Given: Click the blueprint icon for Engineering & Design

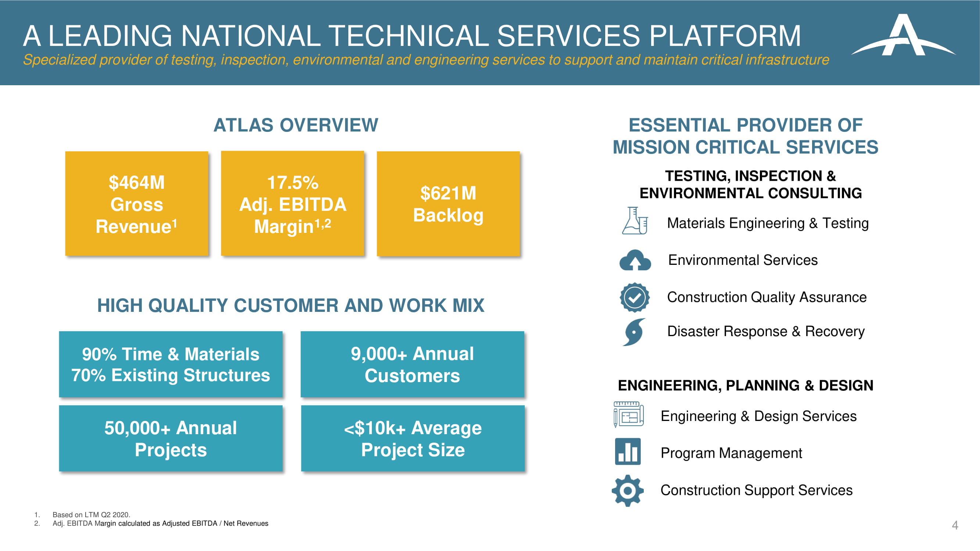Looking at the screenshot, I should coord(628,414).
